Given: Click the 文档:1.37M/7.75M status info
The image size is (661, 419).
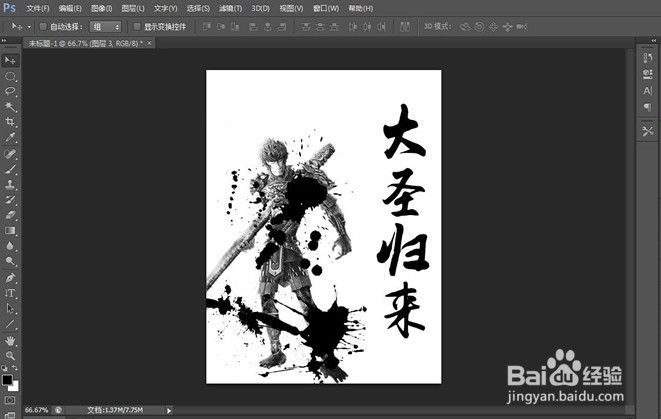Looking at the screenshot, I should [115, 410].
